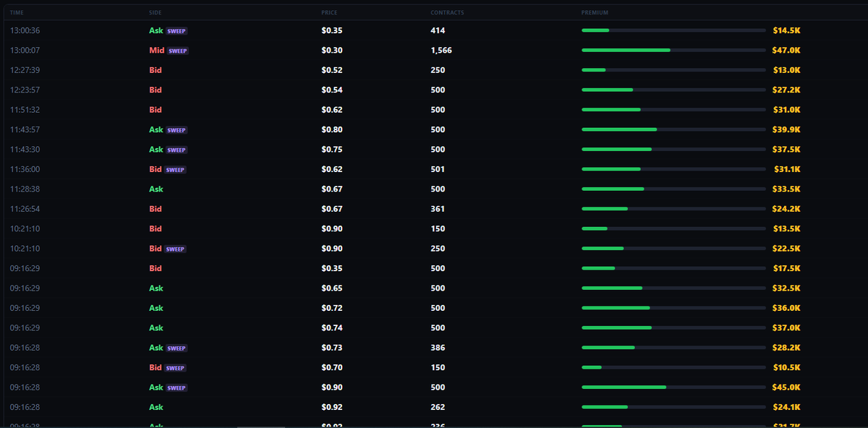Viewport: 868px width, 428px height.
Task: Select the 11:51:32 timestamp
Action: pos(25,110)
